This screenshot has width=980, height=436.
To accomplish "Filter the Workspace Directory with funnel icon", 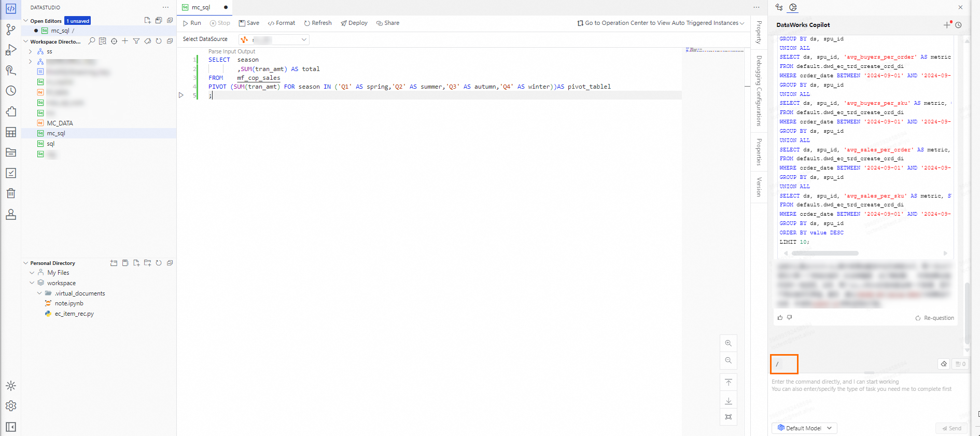I will pos(136,41).
